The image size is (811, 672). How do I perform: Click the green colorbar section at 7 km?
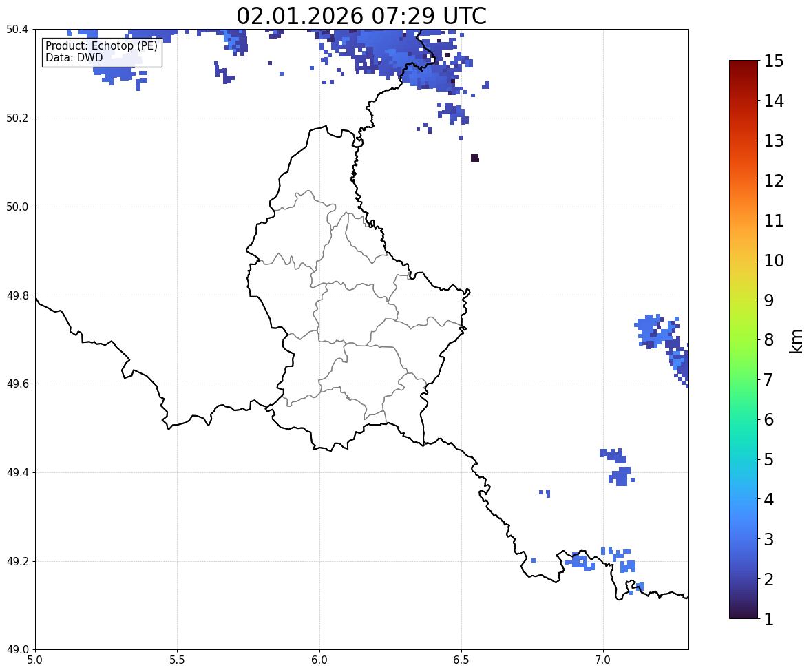pos(744,379)
